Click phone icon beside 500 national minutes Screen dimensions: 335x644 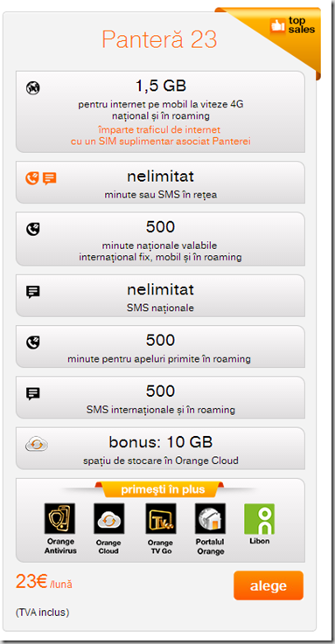[x=33, y=229]
